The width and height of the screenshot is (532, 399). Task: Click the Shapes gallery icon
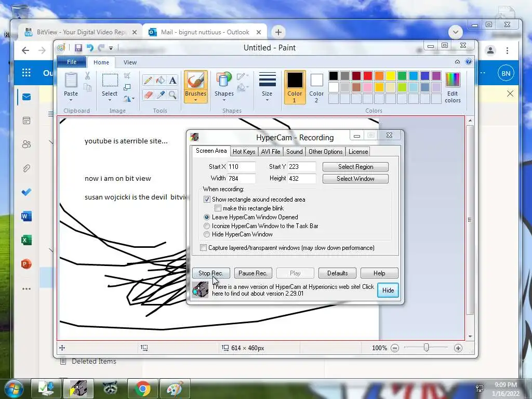223,80
